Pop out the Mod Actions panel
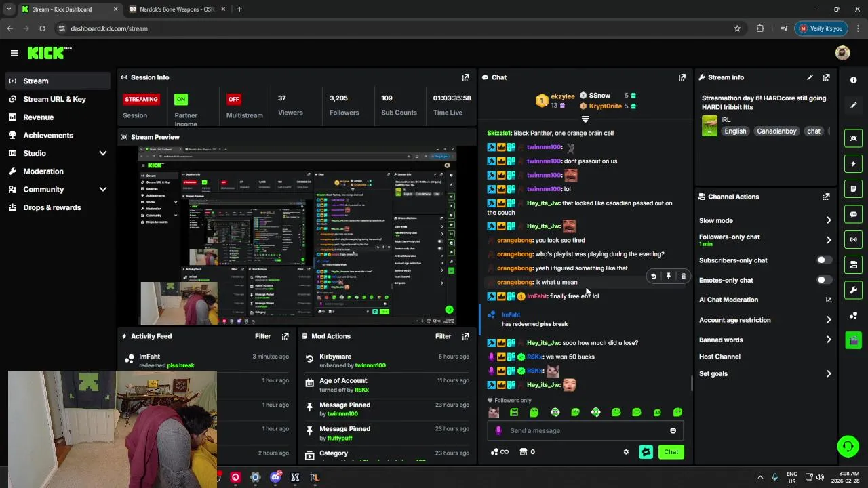The image size is (868, 488). (x=465, y=336)
